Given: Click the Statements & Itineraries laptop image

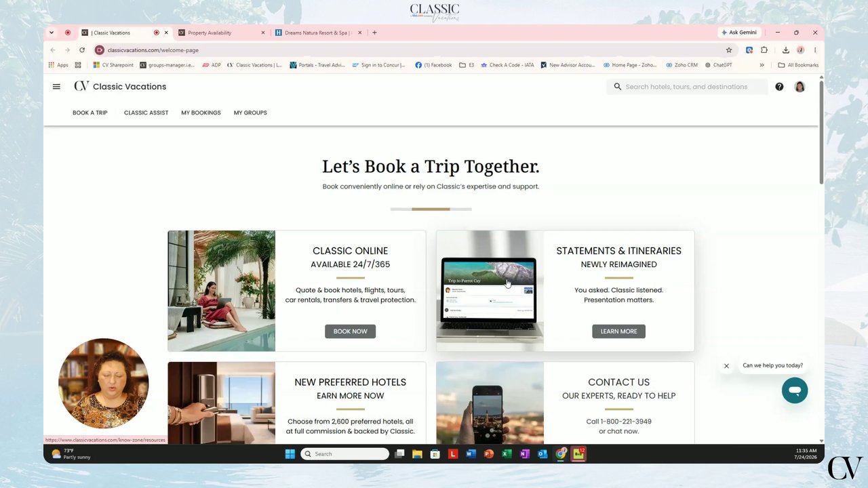Looking at the screenshot, I should (x=490, y=291).
